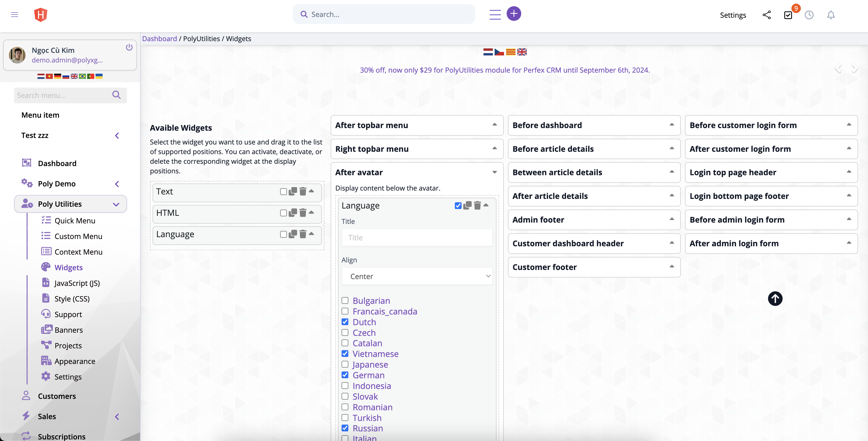
Task: Collapse the Poly Utilities sidebar menu
Action: tap(70, 204)
